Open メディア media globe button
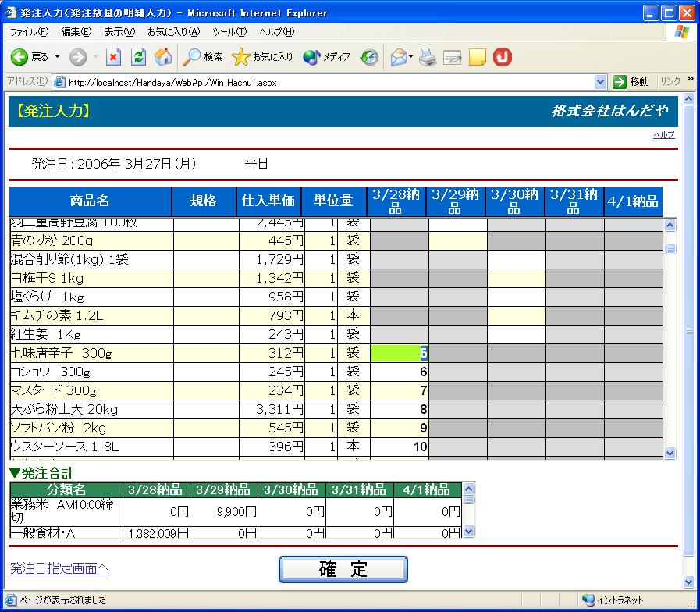 (x=326, y=57)
